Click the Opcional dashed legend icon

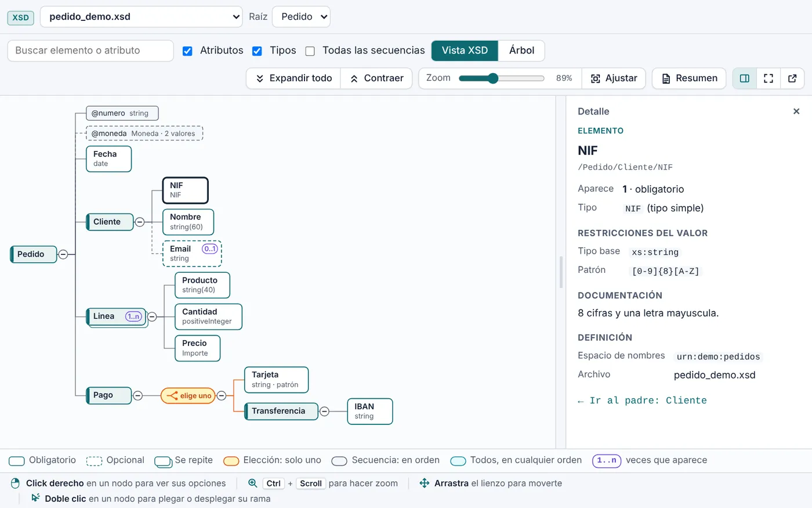click(x=94, y=461)
